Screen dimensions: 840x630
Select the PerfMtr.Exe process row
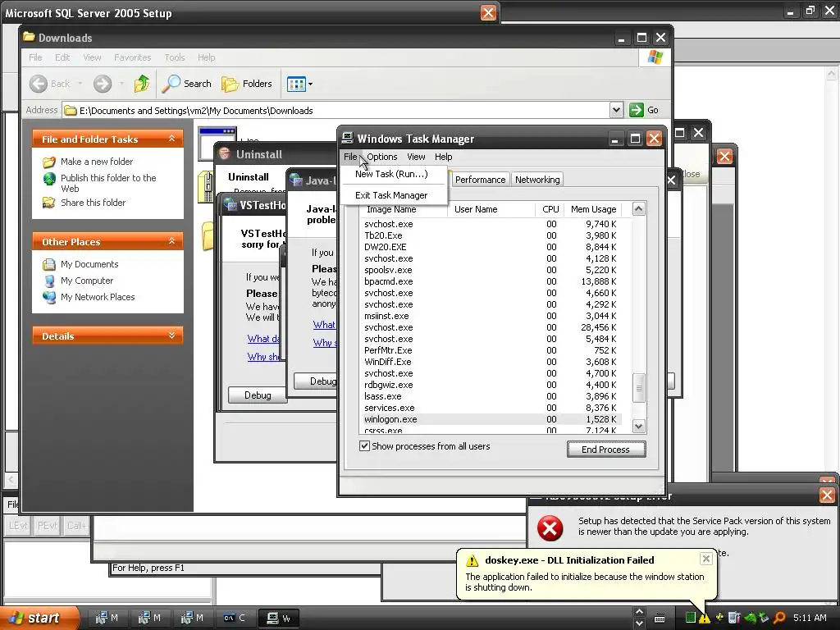491,350
